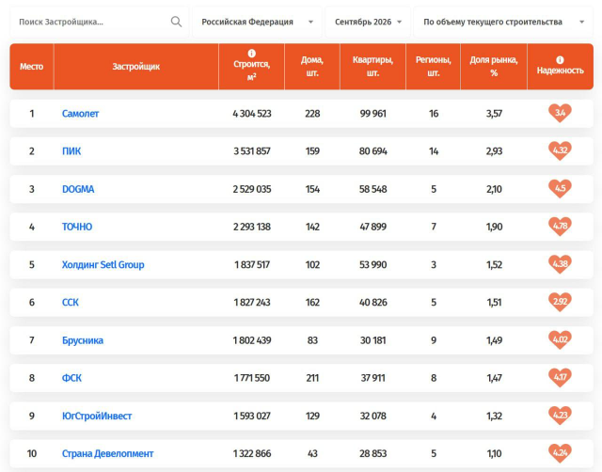Click the value 2 529 035 for DOGMA

coord(252,189)
